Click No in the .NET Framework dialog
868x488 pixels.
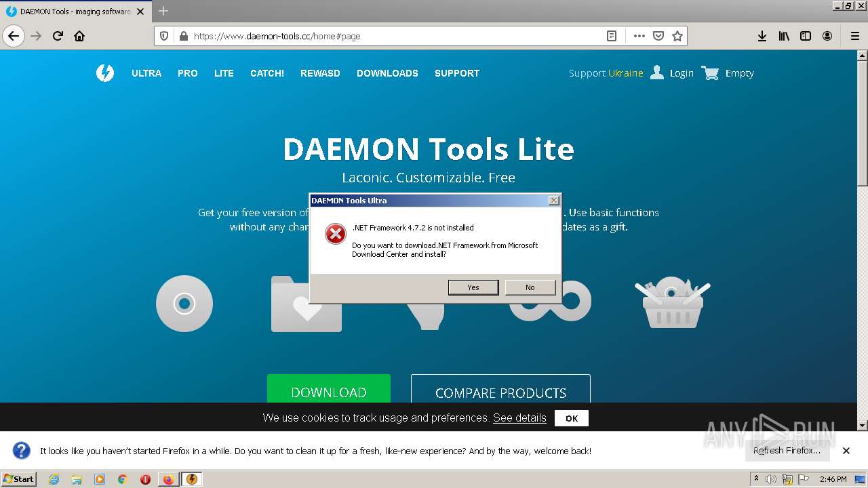[530, 287]
